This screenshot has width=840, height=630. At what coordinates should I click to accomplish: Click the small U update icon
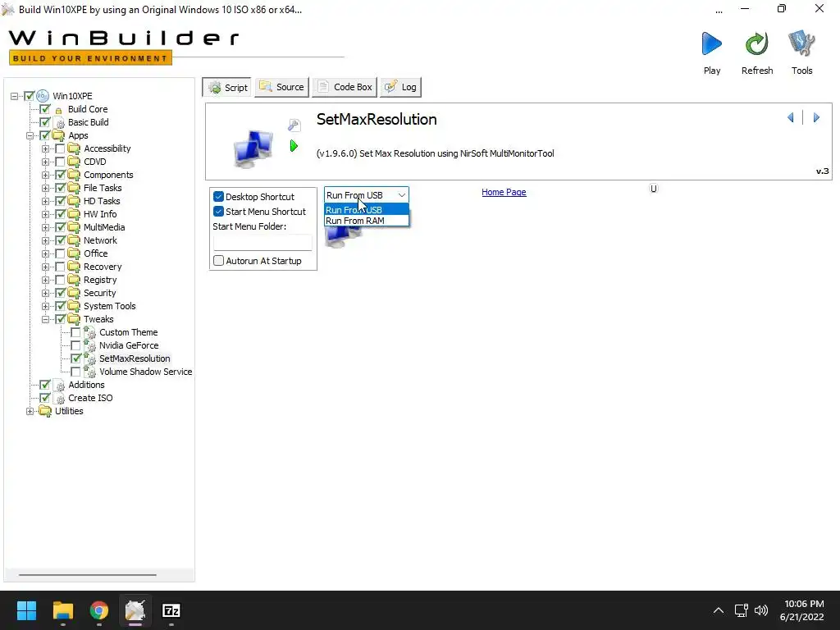point(653,189)
